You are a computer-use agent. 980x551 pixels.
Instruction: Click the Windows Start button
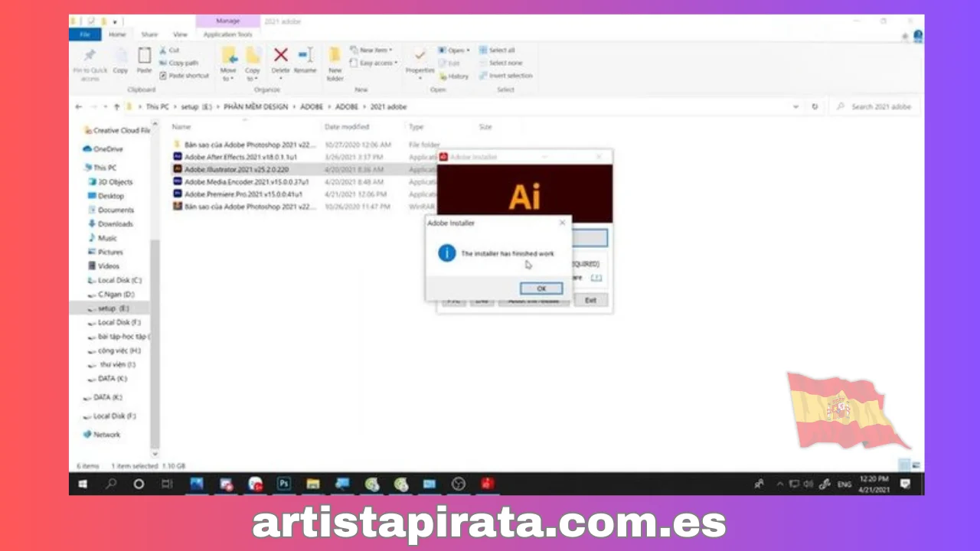point(83,484)
